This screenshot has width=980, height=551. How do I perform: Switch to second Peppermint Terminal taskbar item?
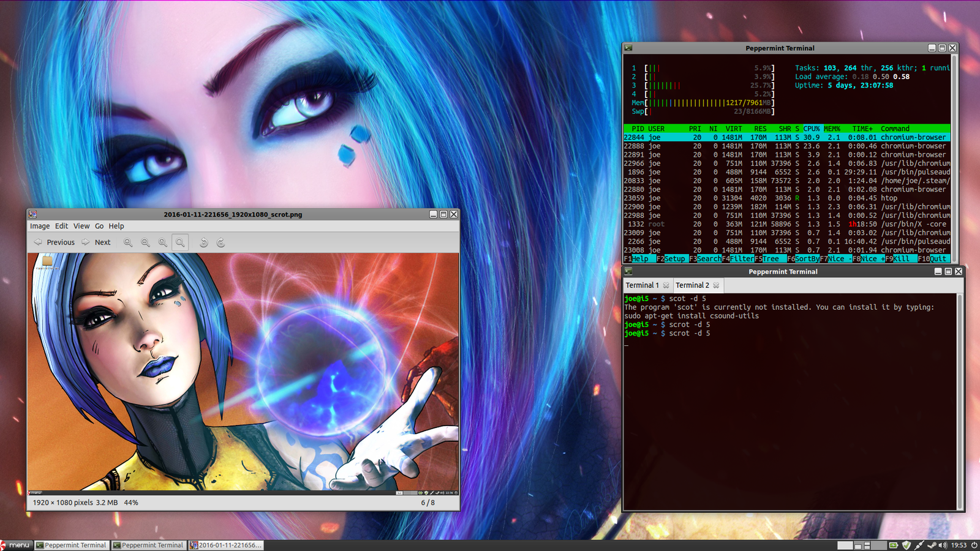point(148,545)
